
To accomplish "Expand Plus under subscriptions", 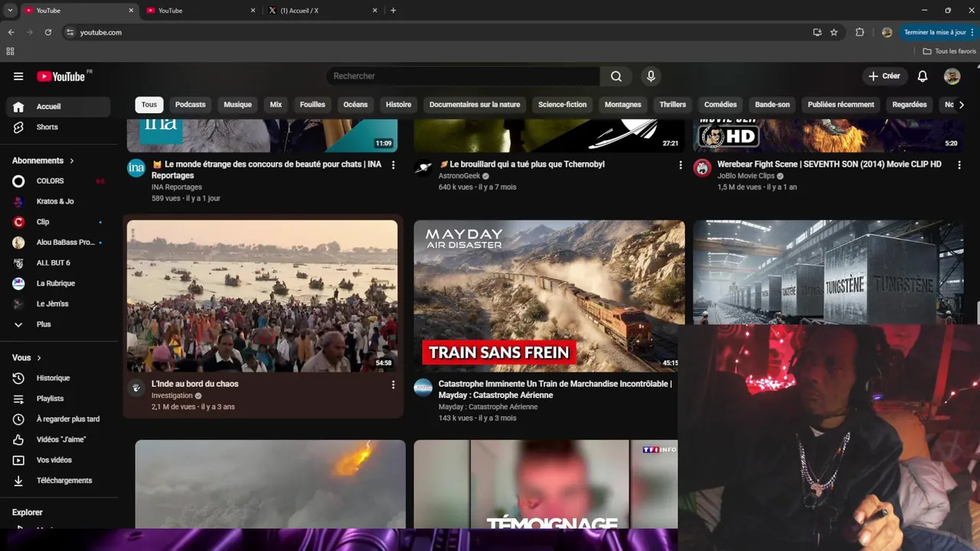I will tap(59, 324).
